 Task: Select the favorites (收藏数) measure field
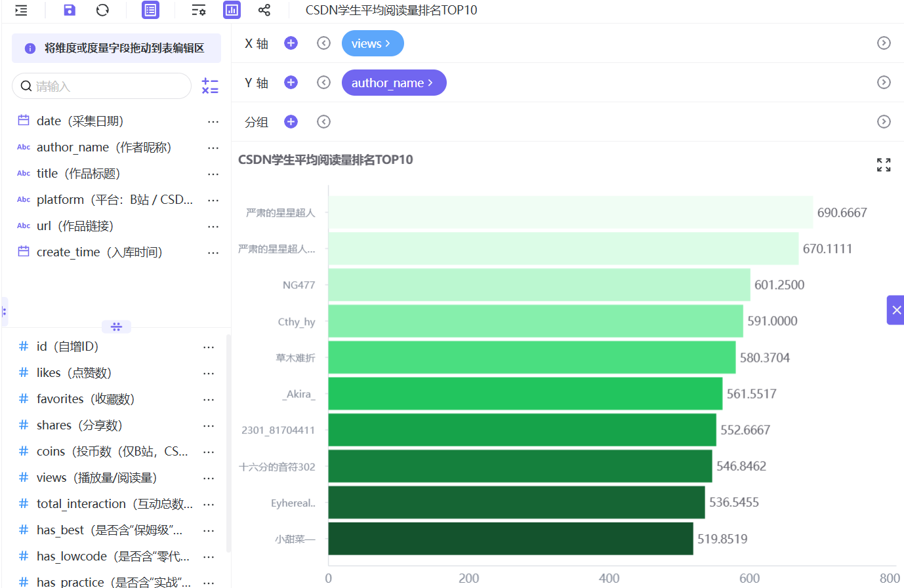(85, 399)
